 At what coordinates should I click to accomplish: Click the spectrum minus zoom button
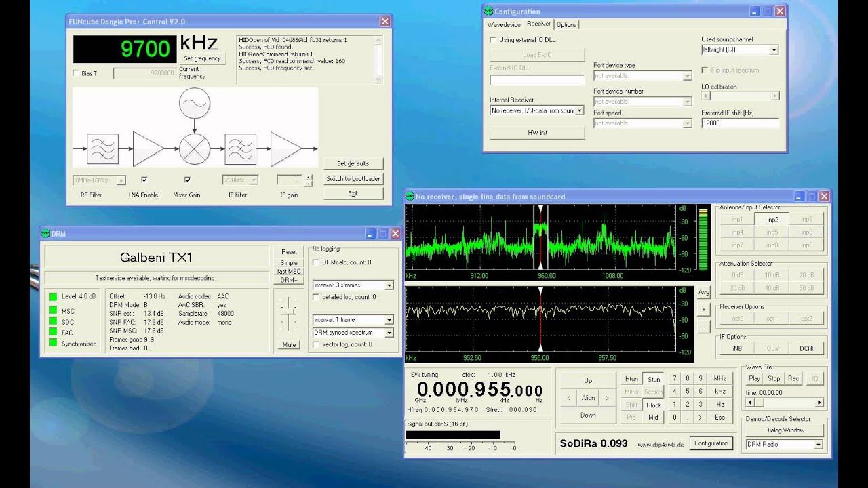pyautogui.click(x=704, y=326)
